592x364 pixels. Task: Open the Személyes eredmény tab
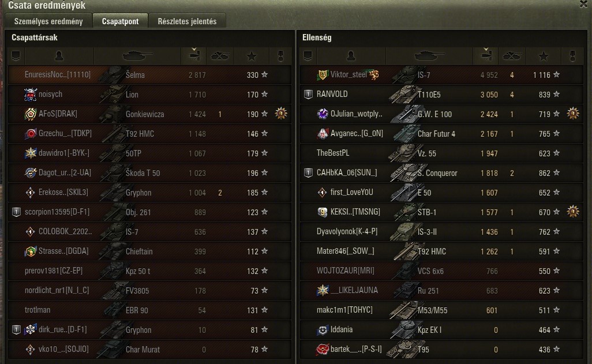tap(48, 21)
